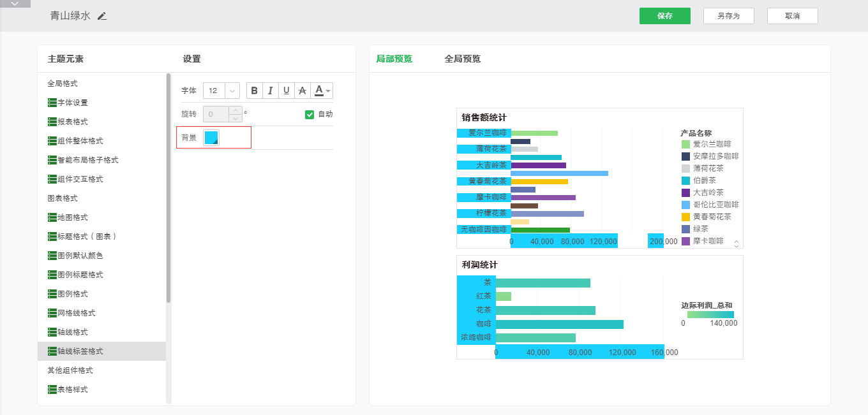Collapse the top panel chevron
The width and height of the screenshot is (868, 415).
point(15,4)
